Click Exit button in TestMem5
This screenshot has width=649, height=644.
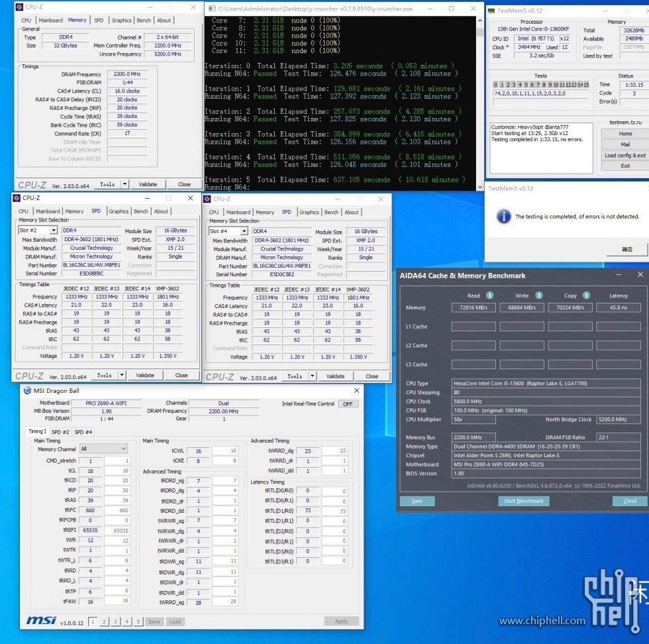(x=625, y=166)
